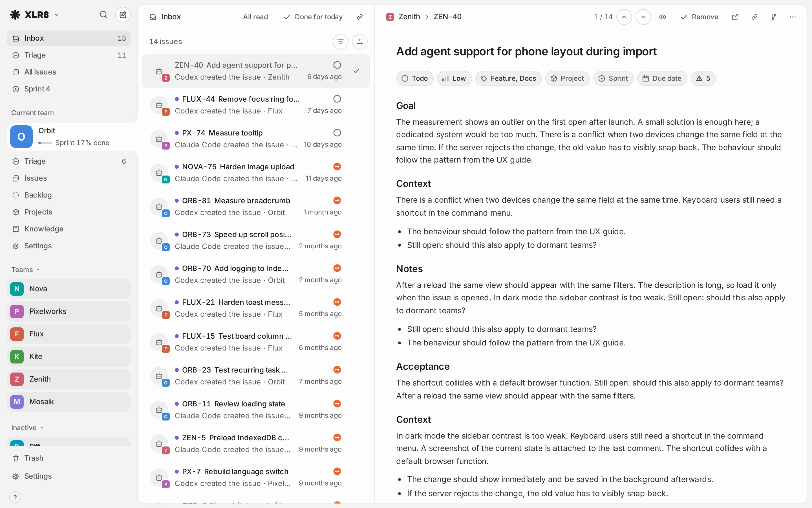Image resolution: width=812 pixels, height=508 pixels.
Task: Click the Zenith breadcrumb link
Action: coord(403,17)
